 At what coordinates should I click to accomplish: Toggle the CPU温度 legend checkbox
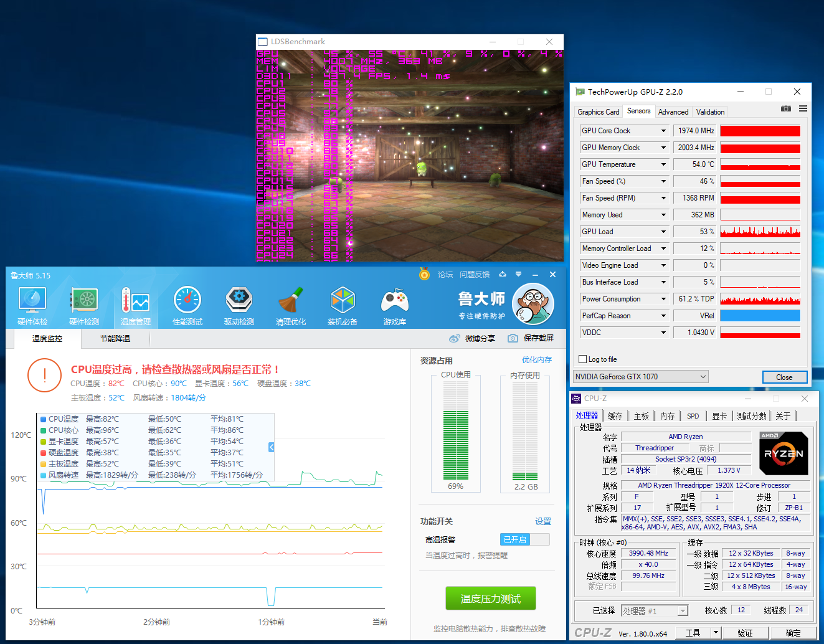coord(43,419)
